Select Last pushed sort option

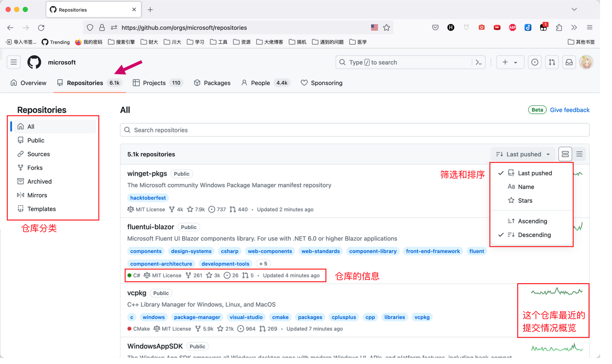point(532,173)
